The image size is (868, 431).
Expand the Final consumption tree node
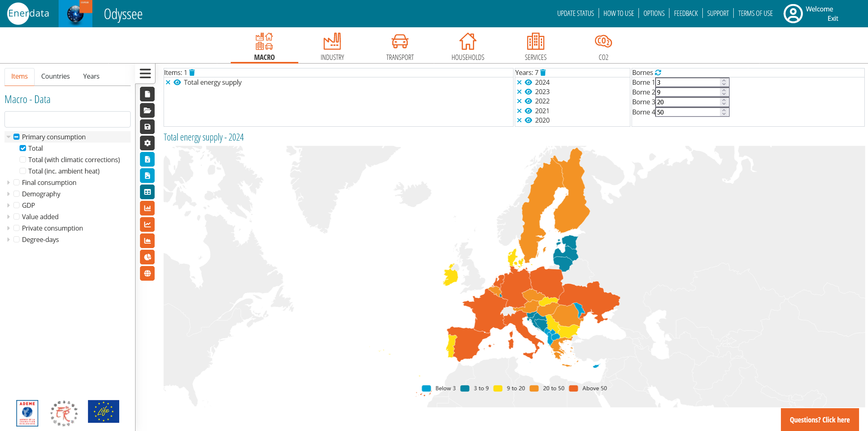9,183
